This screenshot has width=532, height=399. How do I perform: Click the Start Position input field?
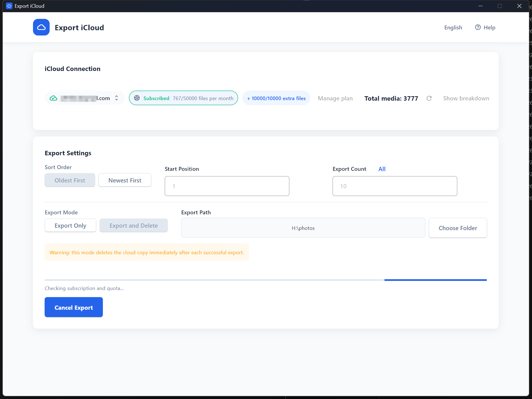coord(226,186)
